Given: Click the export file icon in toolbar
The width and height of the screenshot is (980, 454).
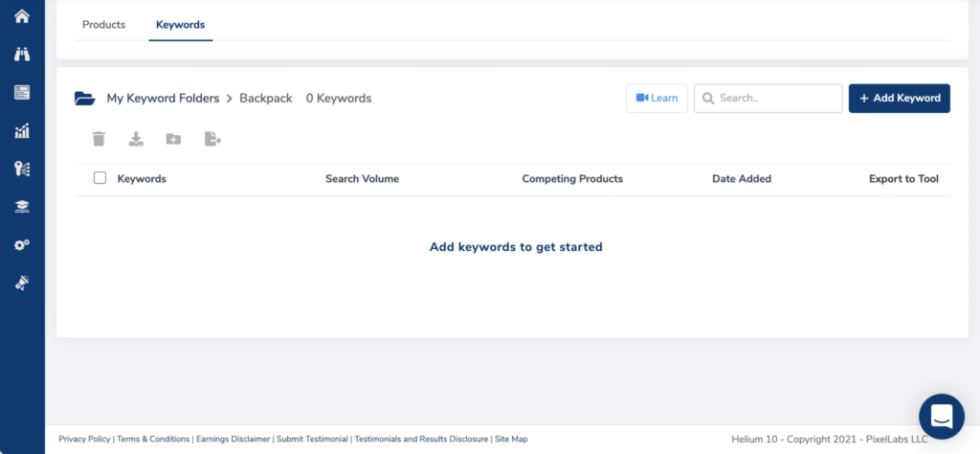Looking at the screenshot, I should click(x=212, y=139).
